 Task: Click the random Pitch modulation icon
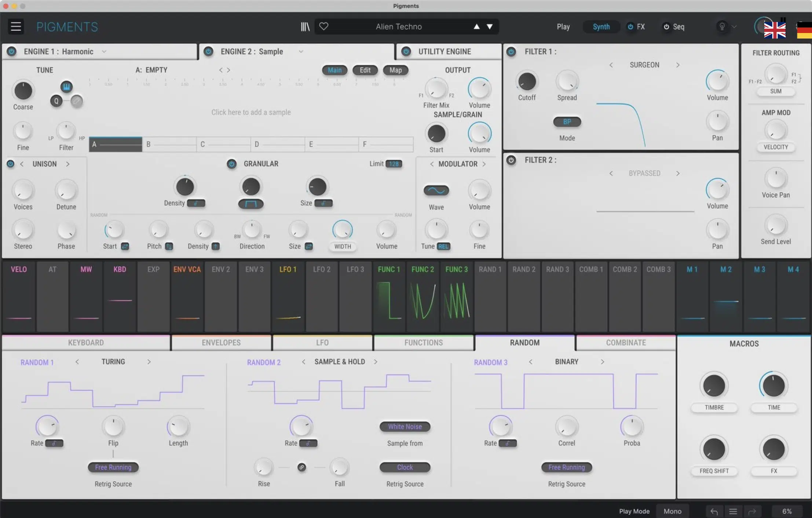coord(169,247)
